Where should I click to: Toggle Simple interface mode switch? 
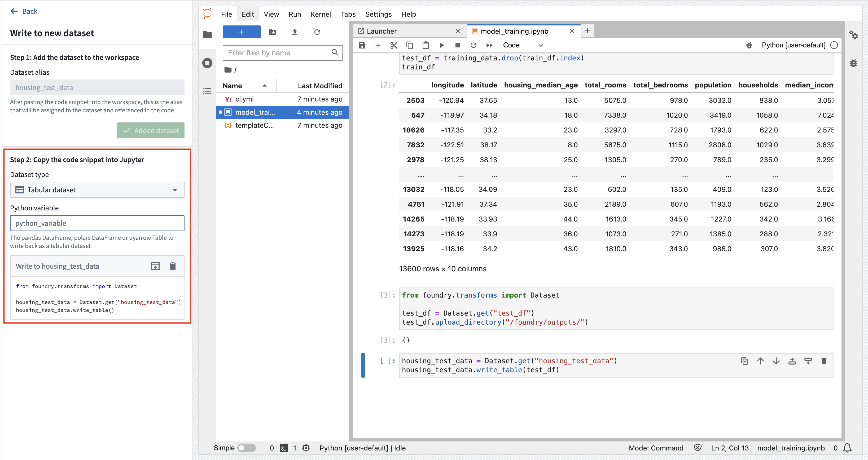(247, 448)
